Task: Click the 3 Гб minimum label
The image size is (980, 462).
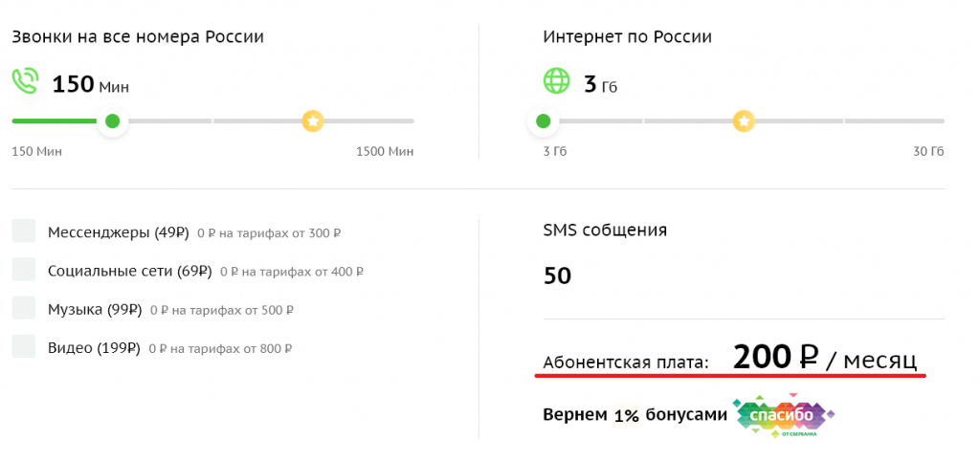Action: [555, 152]
